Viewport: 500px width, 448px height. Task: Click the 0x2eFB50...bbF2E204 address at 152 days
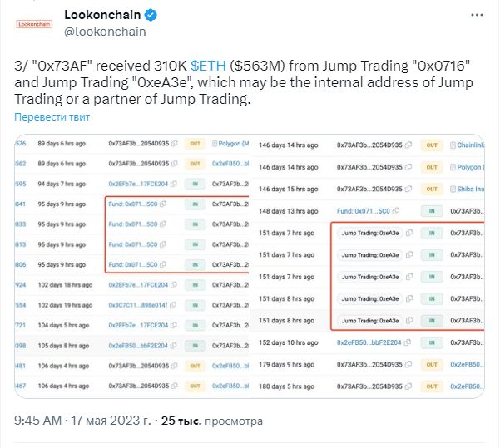point(369,342)
